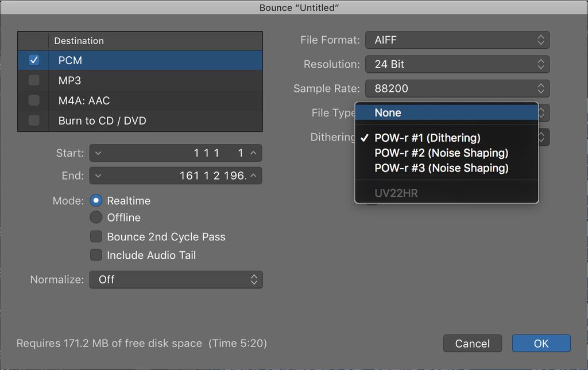Check the MP3 destination checkbox
The height and width of the screenshot is (370, 588).
point(34,80)
